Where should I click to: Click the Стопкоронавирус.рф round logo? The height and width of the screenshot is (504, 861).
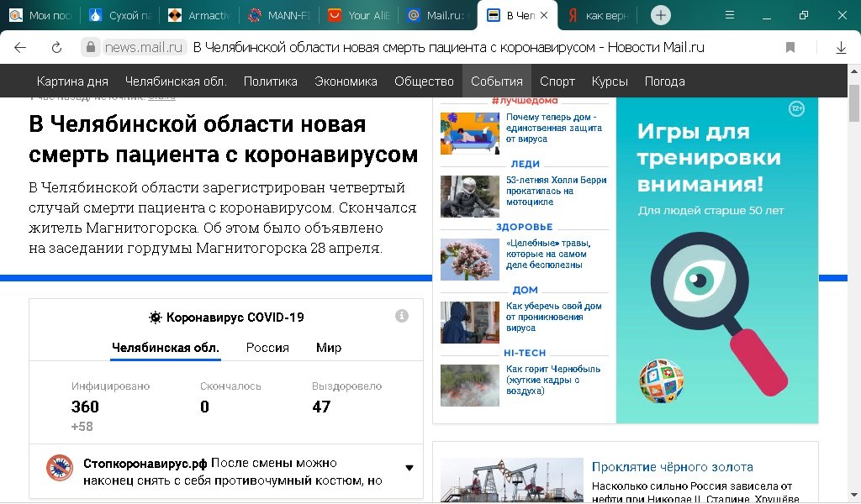(x=60, y=468)
